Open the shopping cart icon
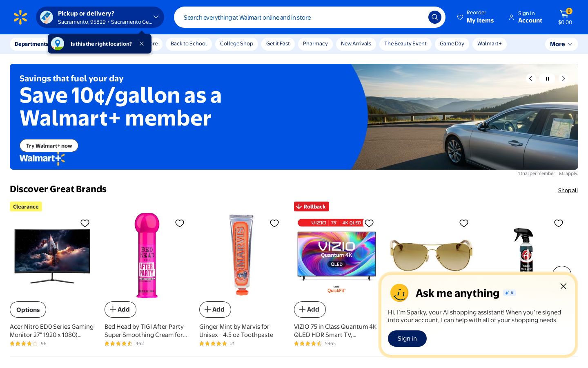This screenshot has width=588, height=368. (565, 14)
